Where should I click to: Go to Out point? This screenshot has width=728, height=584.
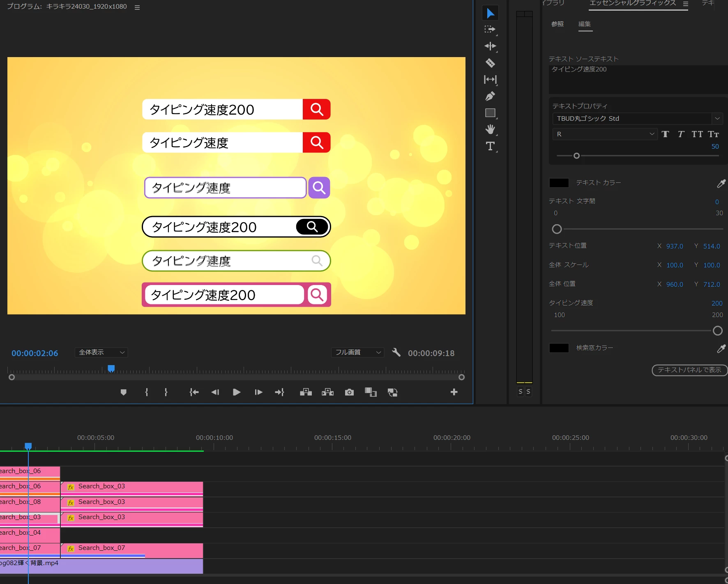[x=280, y=392]
